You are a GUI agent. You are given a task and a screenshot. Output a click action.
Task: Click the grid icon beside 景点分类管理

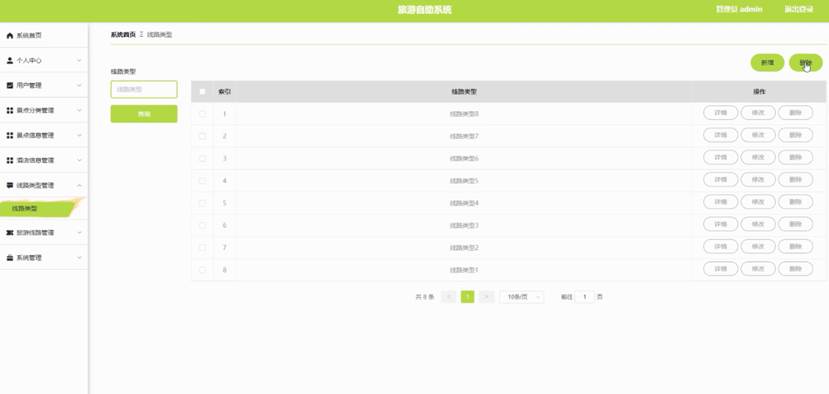point(10,111)
